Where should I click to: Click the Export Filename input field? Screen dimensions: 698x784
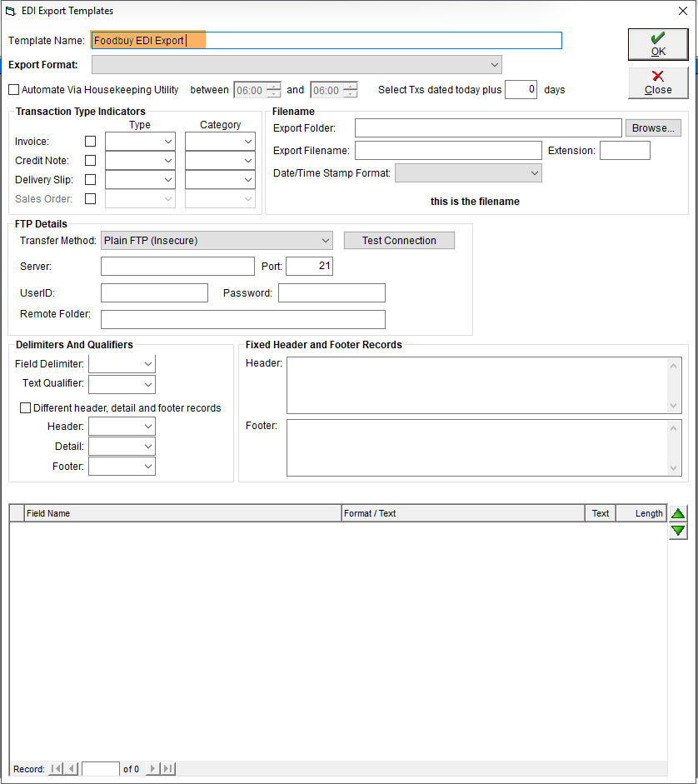[x=448, y=151]
